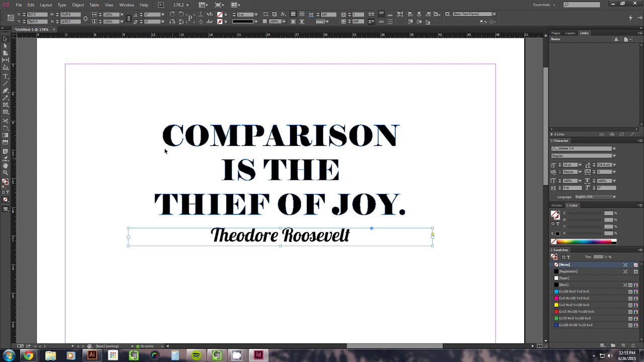Select the Direct Selection tool

click(6, 46)
